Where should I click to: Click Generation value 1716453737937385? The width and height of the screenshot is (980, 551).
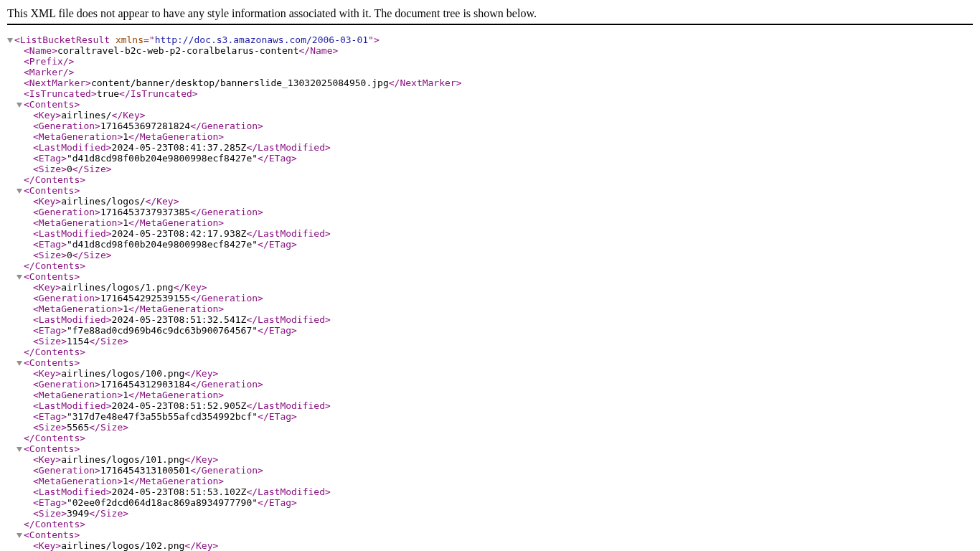coord(145,212)
